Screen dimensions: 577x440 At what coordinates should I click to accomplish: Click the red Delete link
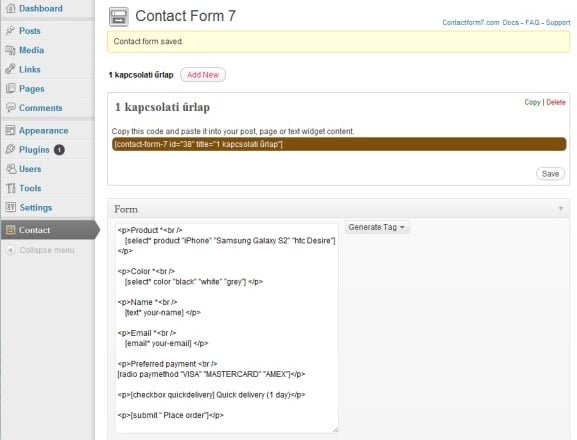tap(556, 102)
